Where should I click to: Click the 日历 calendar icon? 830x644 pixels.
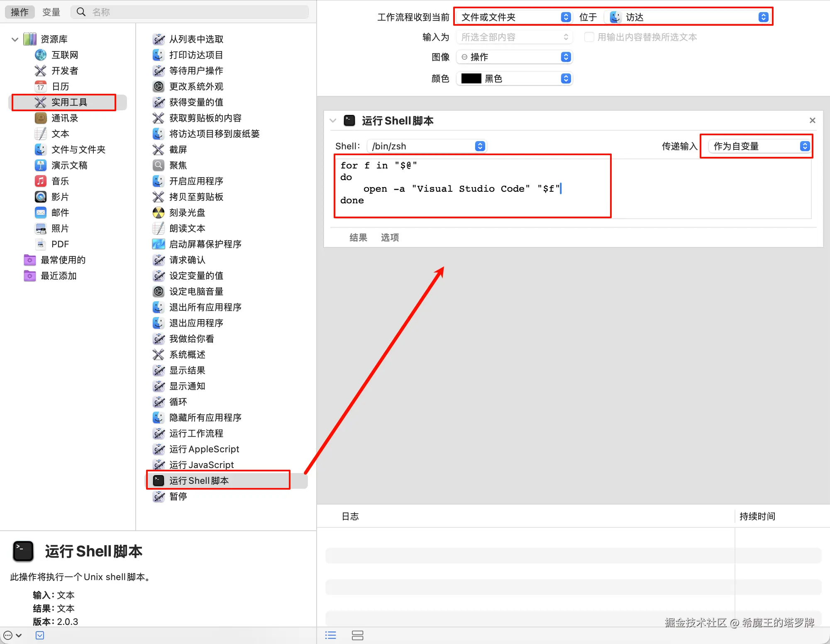(41, 86)
